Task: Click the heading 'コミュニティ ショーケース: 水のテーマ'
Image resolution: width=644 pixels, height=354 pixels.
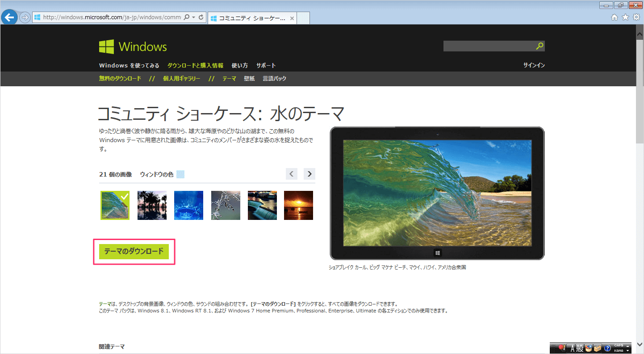Action: point(221,114)
